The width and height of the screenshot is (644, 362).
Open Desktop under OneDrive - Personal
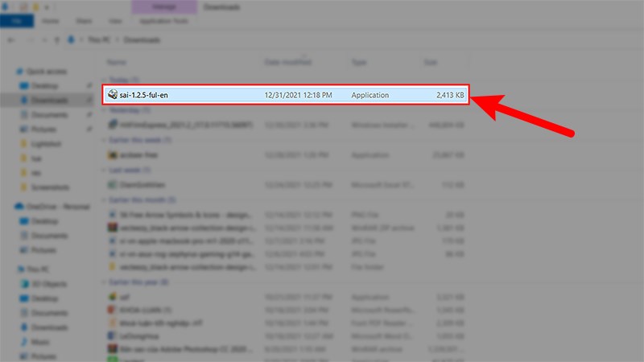[44, 221]
